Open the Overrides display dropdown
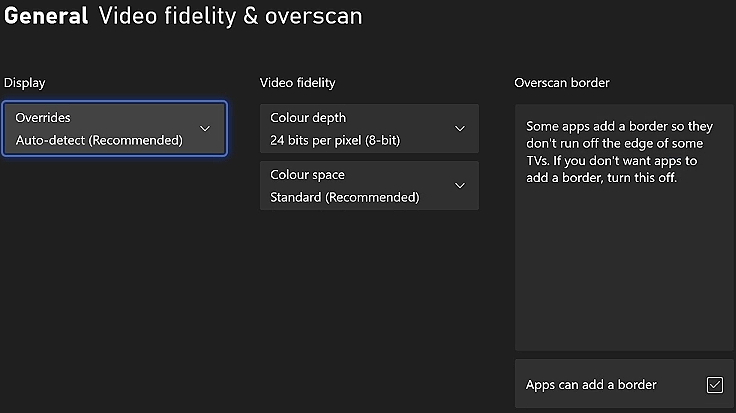 tap(114, 129)
